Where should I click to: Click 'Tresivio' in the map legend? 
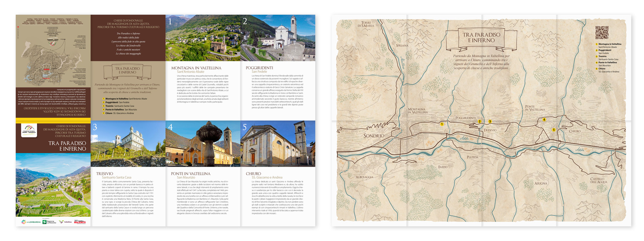click(x=602, y=56)
